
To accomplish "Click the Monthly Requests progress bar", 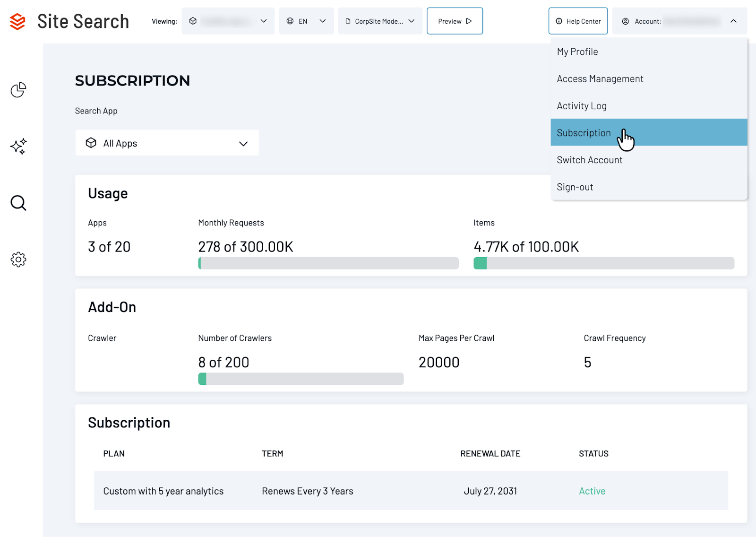I will click(328, 263).
